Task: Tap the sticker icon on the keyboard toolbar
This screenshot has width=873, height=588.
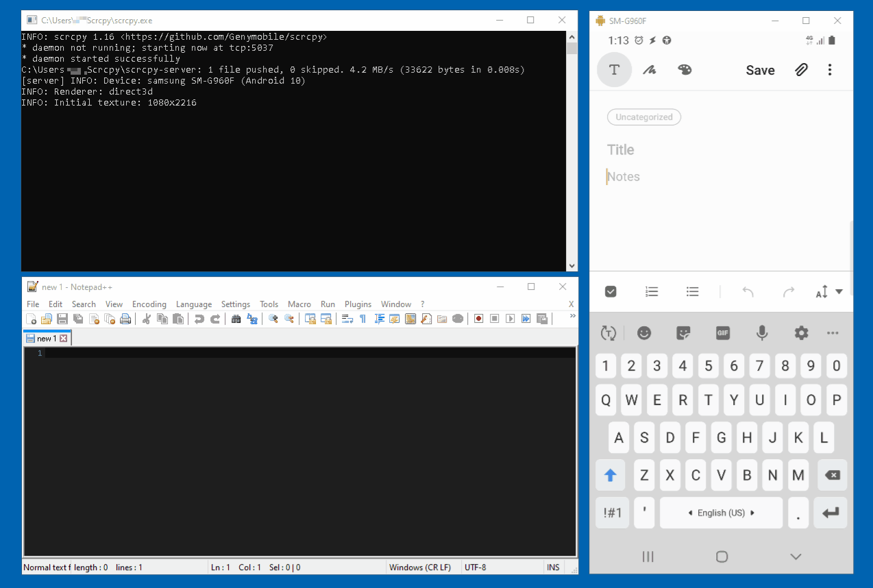Action: pos(683,333)
